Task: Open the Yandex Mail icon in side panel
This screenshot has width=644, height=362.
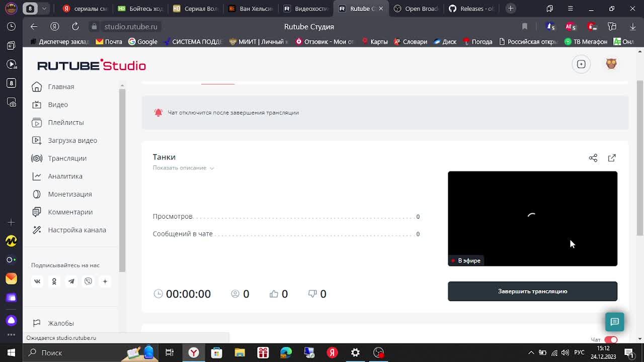Action: tap(11, 279)
